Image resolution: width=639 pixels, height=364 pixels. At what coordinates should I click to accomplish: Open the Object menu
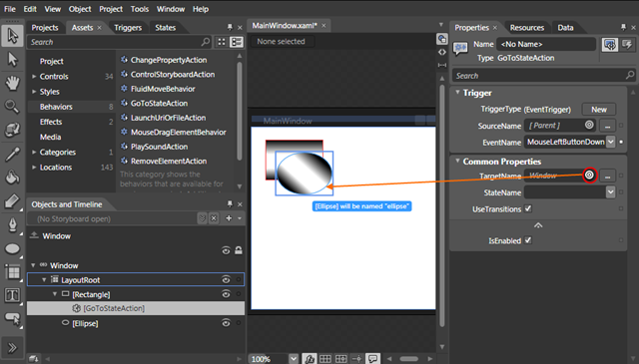click(x=80, y=9)
